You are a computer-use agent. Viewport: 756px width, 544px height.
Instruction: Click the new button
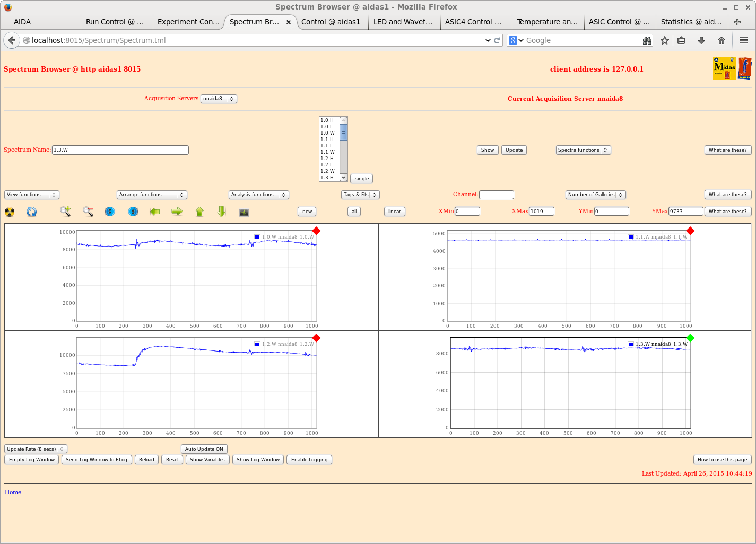307,212
